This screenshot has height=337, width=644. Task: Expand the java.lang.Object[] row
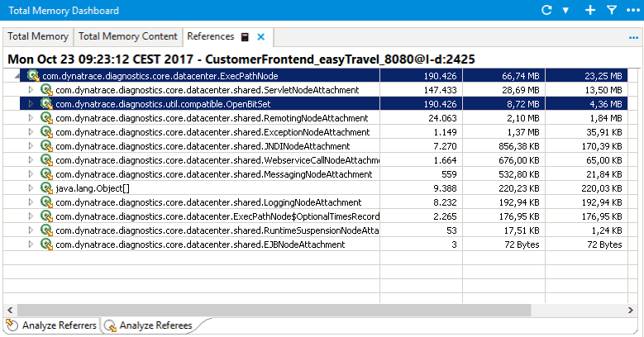click(x=31, y=188)
